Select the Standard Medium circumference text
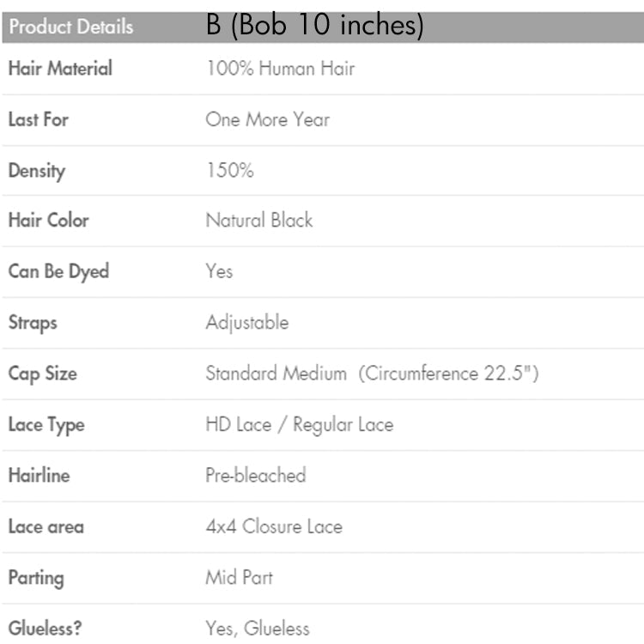 [x=372, y=374]
